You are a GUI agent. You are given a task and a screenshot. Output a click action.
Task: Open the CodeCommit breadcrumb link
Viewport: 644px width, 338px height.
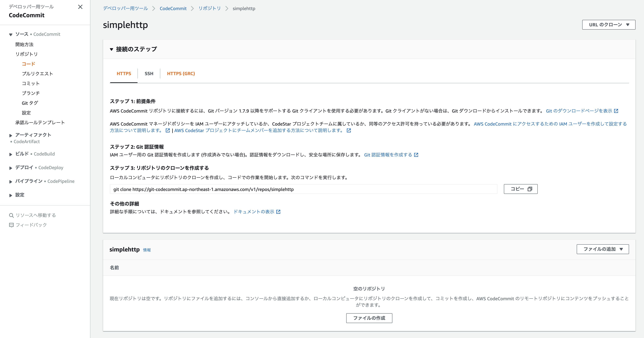[x=173, y=8]
